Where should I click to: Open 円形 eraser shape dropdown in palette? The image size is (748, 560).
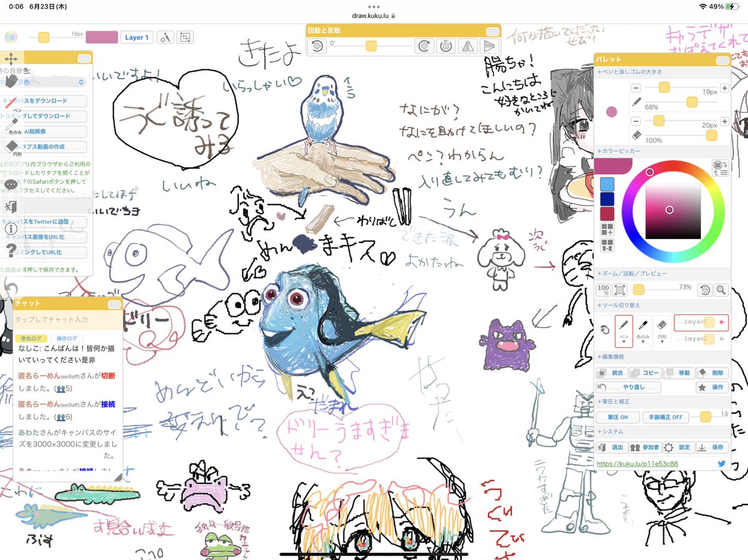pyautogui.click(x=662, y=331)
